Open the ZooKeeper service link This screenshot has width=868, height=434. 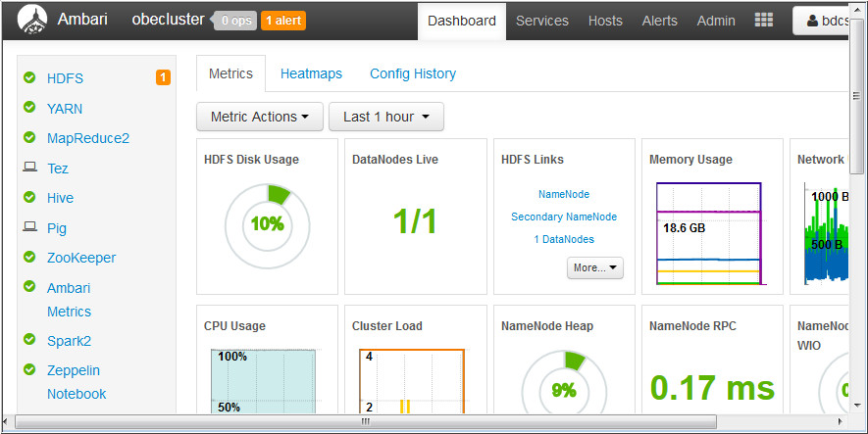81,258
